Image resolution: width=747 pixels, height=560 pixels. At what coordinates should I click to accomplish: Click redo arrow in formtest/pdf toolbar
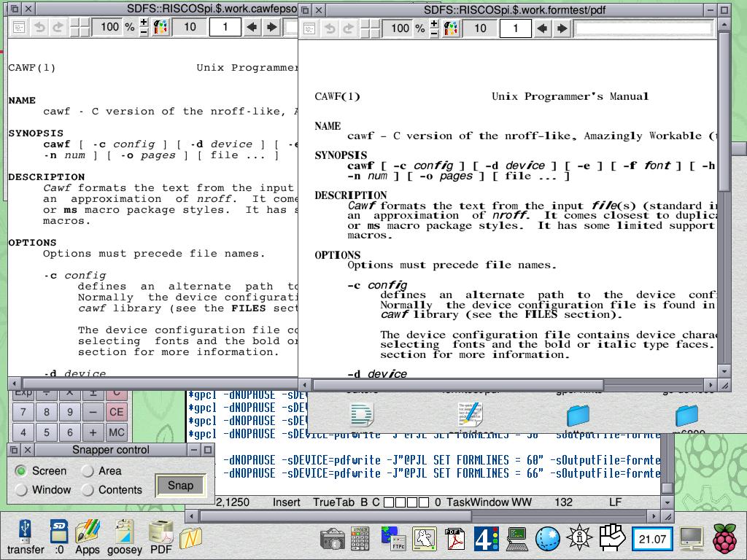click(x=348, y=28)
